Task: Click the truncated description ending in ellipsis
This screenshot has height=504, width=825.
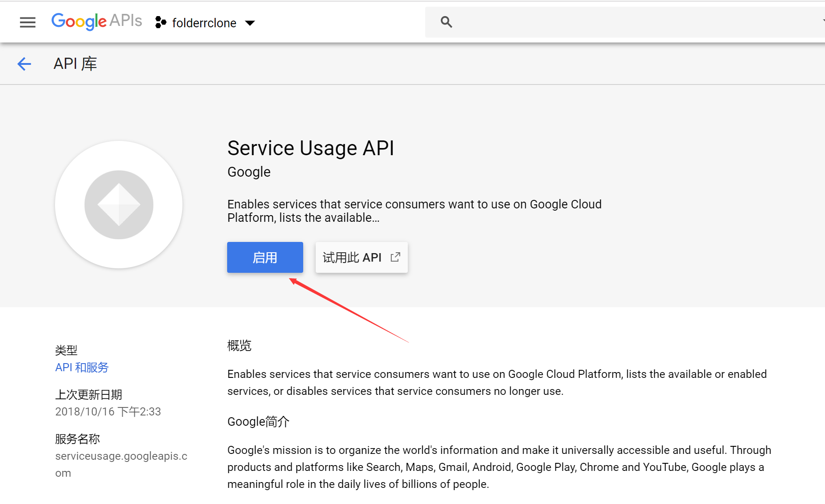Action: tap(415, 211)
